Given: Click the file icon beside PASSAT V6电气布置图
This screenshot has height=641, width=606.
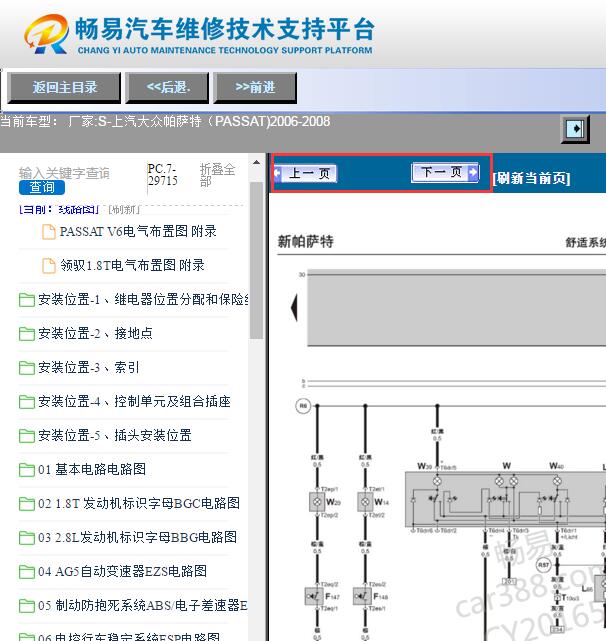Looking at the screenshot, I should pyautogui.click(x=49, y=232).
